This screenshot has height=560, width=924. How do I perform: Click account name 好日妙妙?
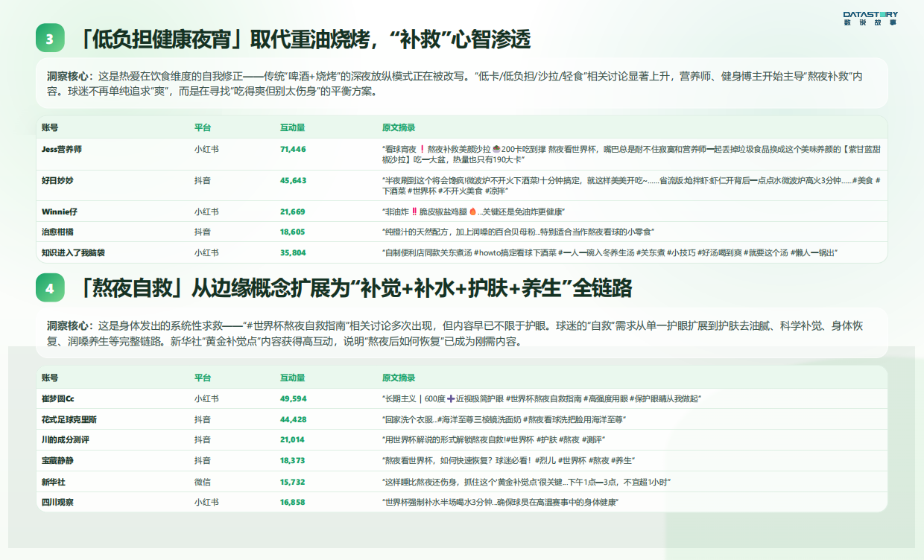click(57, 181)
